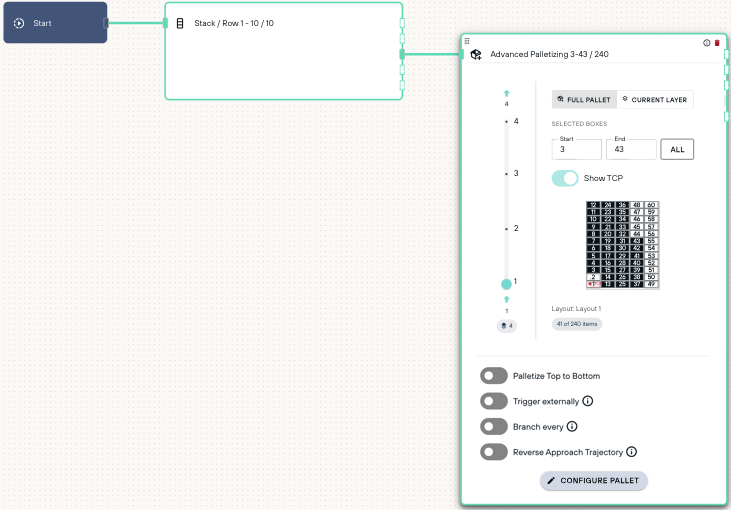Click the layer count chip showing 4
731x510 pixels.
point(507,326)
